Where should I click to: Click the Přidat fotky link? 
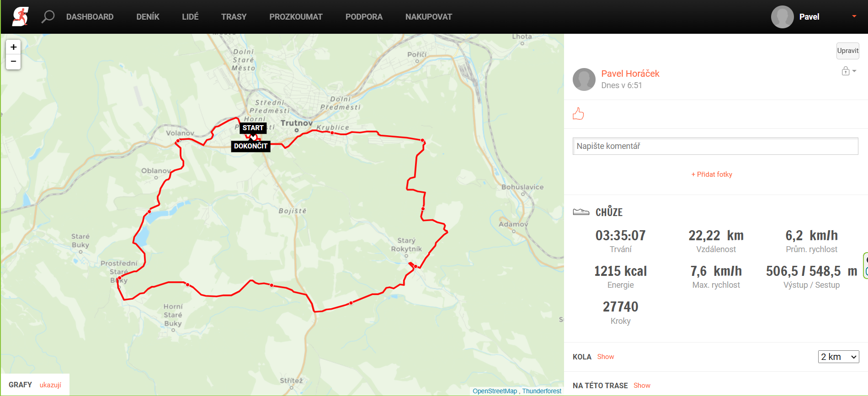(x=712, y=174)
